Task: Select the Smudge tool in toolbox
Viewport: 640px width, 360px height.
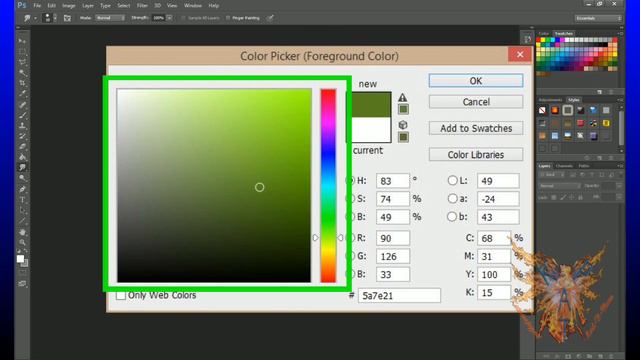Action: click(x=22, y=168)
